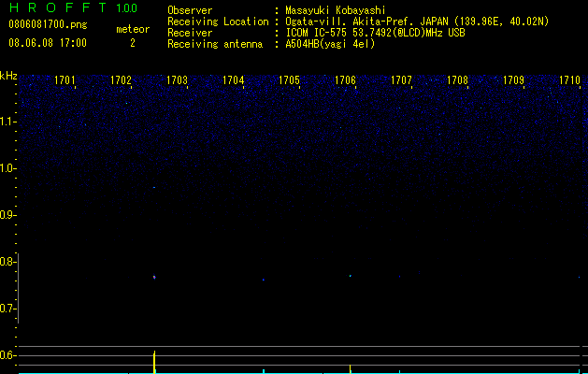
Task: Click the 0.6 kHz axis label
Action: click(x=7, y=355)
